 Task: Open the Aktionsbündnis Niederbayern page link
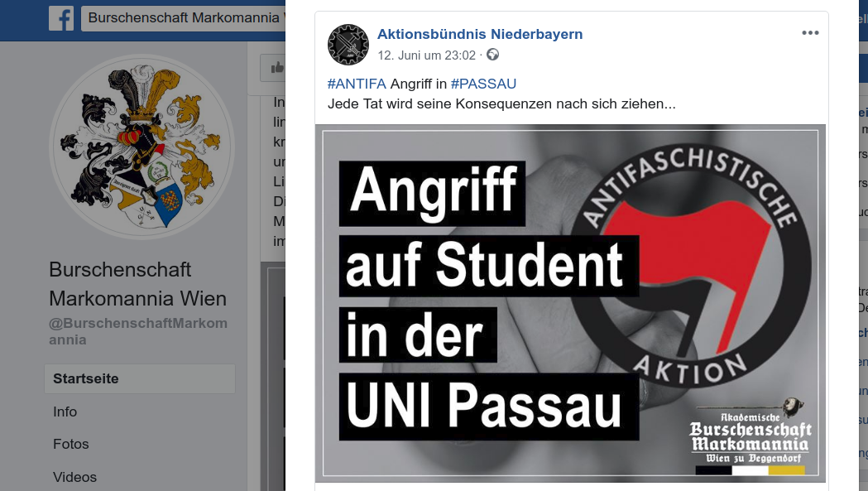pos(480,34)
